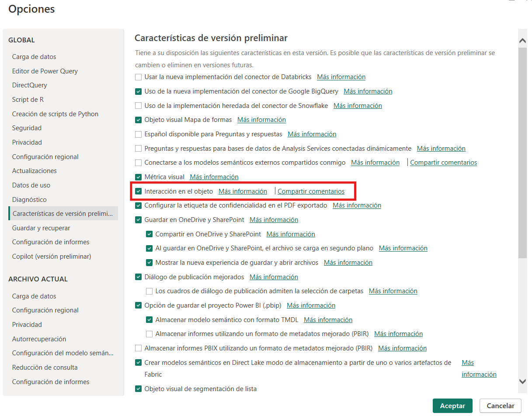Screen dimensions: 532x416
Task: Toggle Métrica visual checkbox
Action: coord(139,177)
